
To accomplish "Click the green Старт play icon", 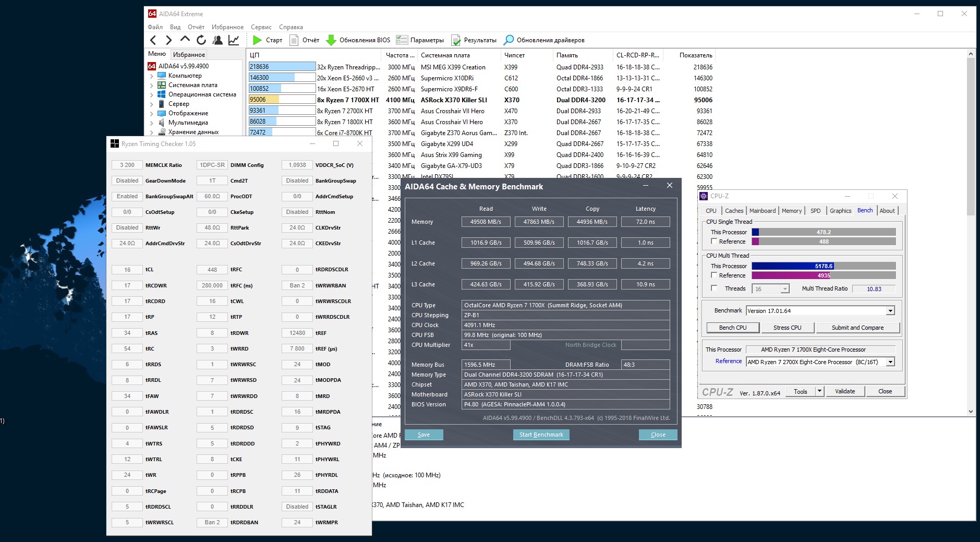I will [257, 40].
